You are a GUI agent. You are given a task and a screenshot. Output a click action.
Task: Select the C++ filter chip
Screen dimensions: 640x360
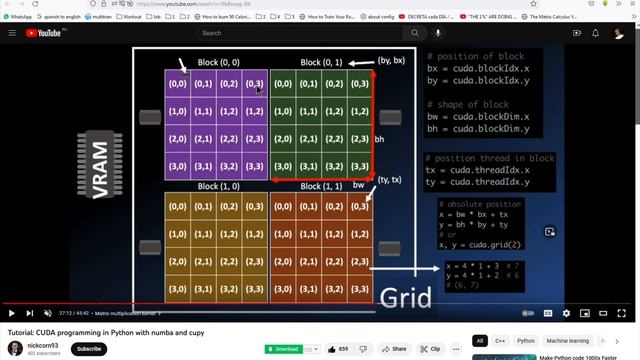click(x=500, y=341)
